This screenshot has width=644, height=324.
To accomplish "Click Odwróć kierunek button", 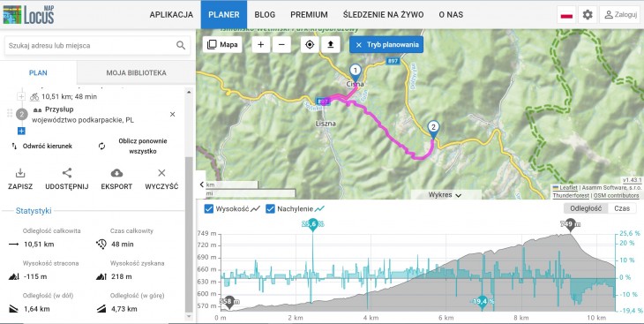I will 42,146.
